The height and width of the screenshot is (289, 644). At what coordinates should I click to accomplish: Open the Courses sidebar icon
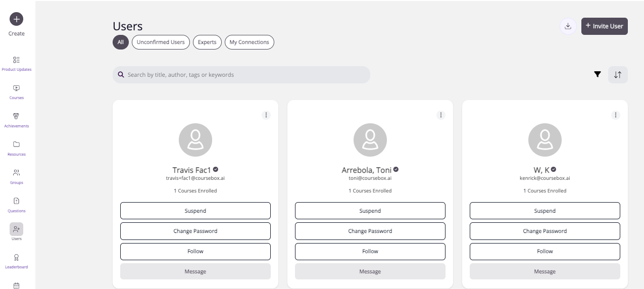point(16,88)
